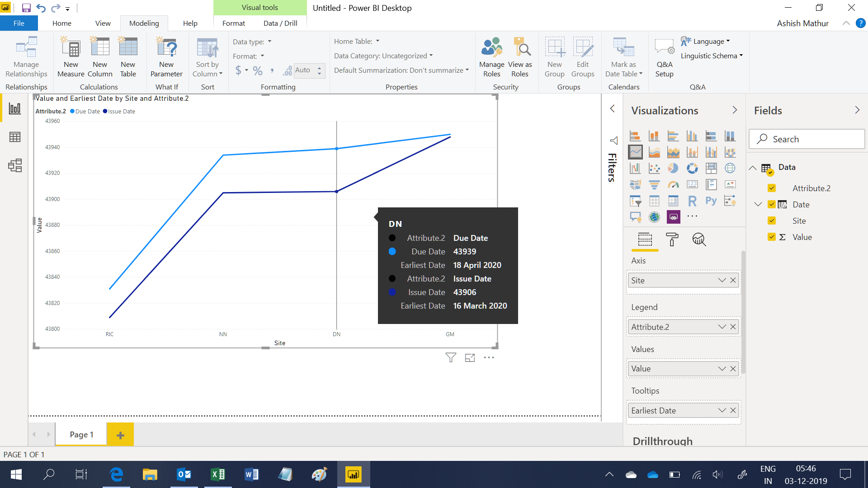The image size is (868, 488).
Task: Click the visual's Focus mode icon
Action: [x=470, y=358]
